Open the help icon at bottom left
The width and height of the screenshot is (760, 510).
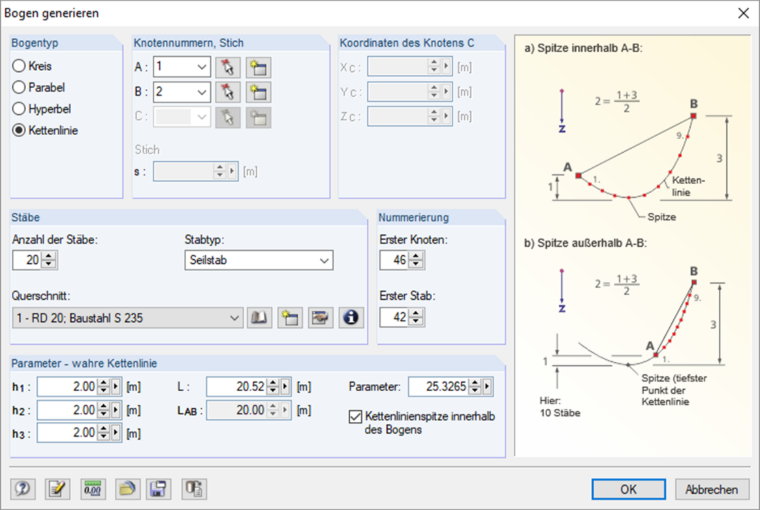[23, 489]
